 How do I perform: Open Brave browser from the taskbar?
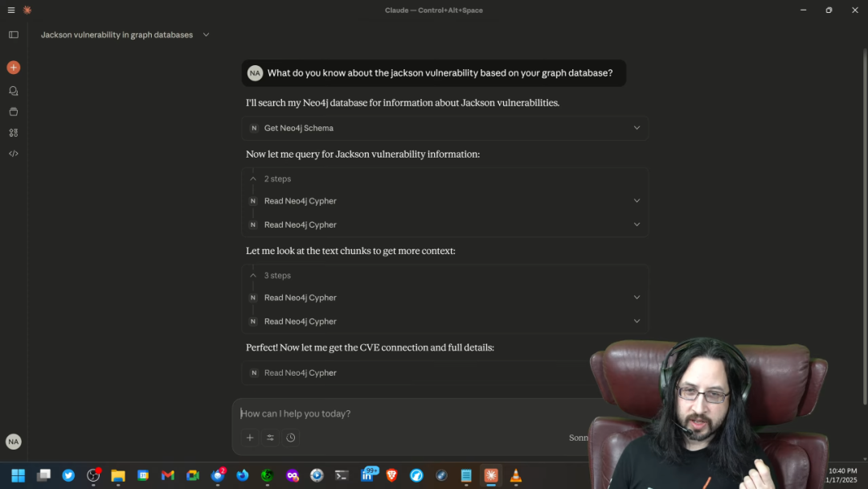coord(392,475)
